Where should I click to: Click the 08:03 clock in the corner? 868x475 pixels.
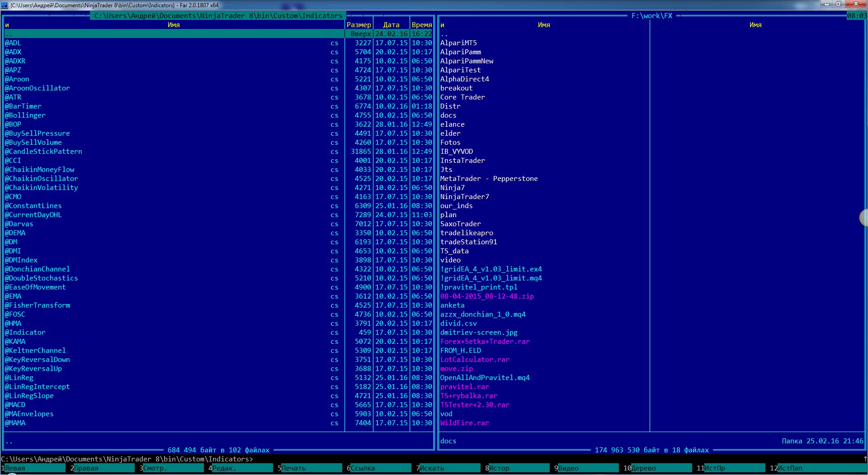pos(857,16)
